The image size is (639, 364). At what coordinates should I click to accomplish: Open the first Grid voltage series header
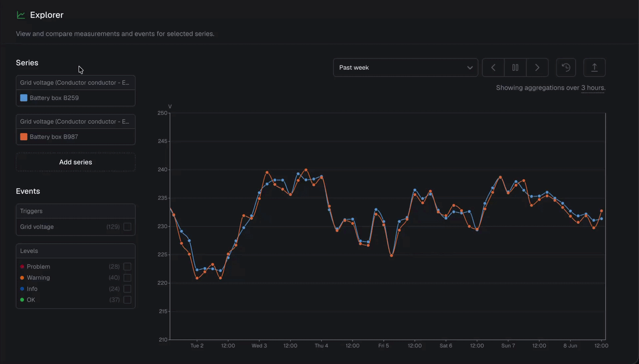tap(75, 83)
